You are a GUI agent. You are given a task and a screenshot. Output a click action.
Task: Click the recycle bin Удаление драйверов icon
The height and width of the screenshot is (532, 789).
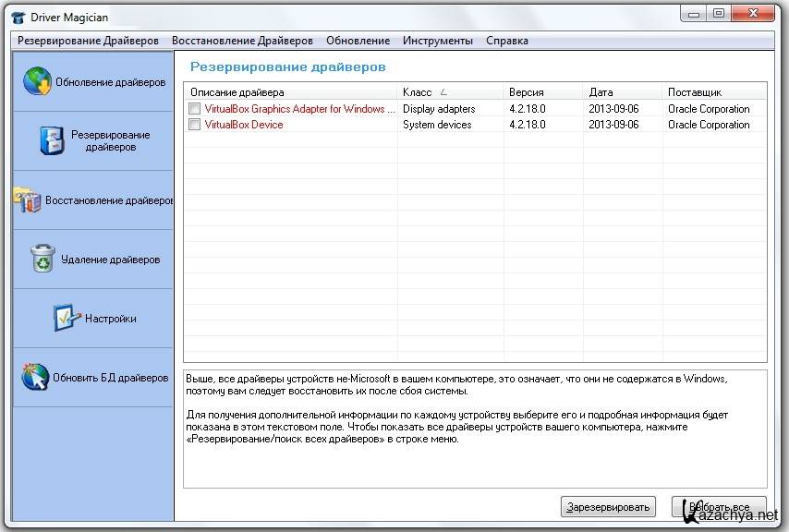click(x=42, y=259)
